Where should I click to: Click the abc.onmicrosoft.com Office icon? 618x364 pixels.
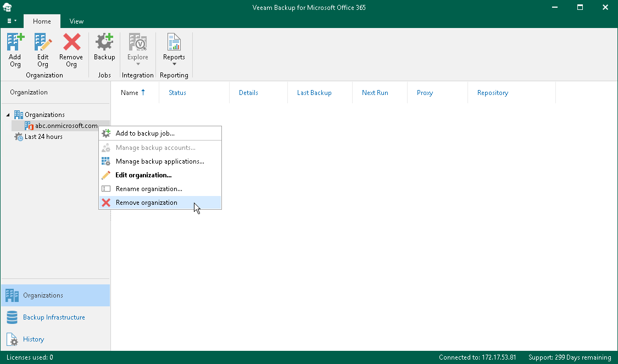[29, 126]
